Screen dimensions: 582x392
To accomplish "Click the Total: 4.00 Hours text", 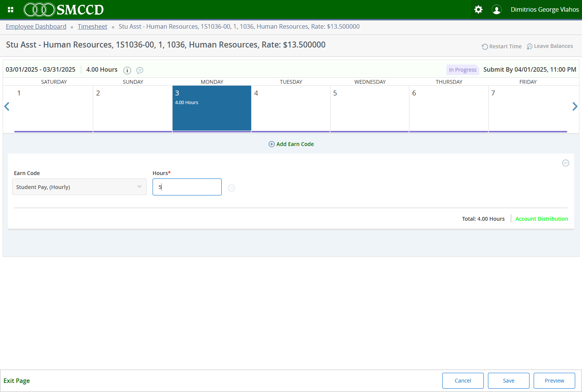I will point(483,219).
